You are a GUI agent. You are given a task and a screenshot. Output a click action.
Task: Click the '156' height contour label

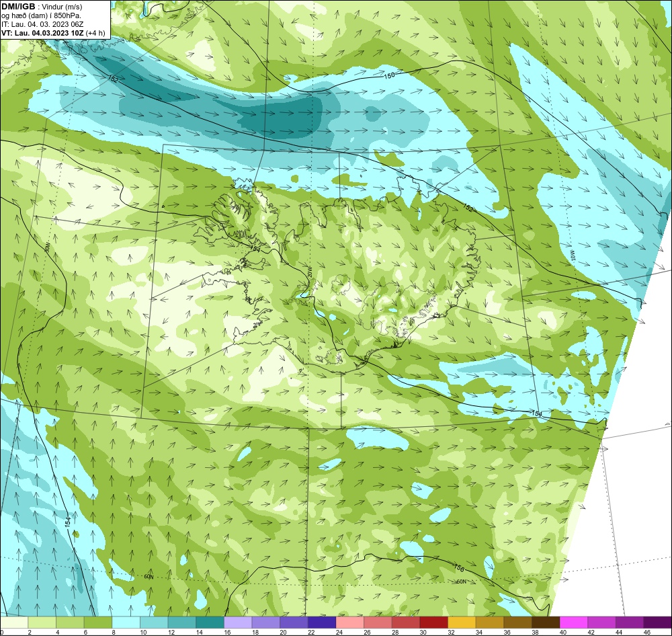click(458, 567)
